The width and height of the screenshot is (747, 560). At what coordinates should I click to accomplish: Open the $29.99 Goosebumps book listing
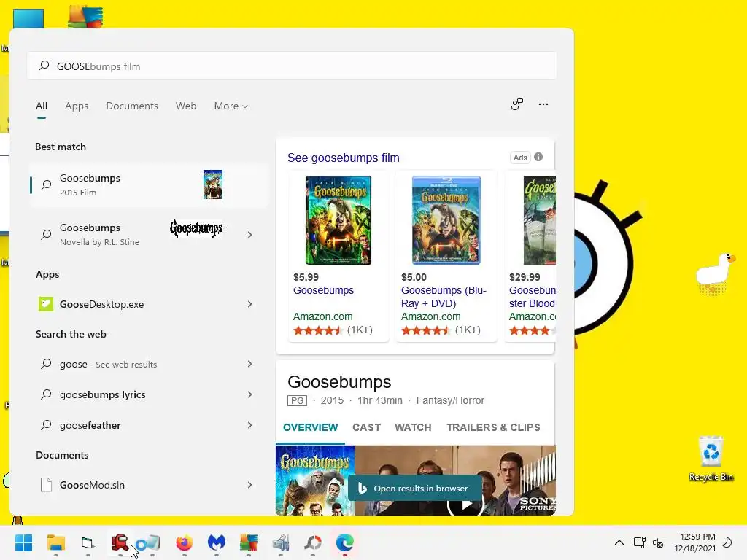point(531,256)
